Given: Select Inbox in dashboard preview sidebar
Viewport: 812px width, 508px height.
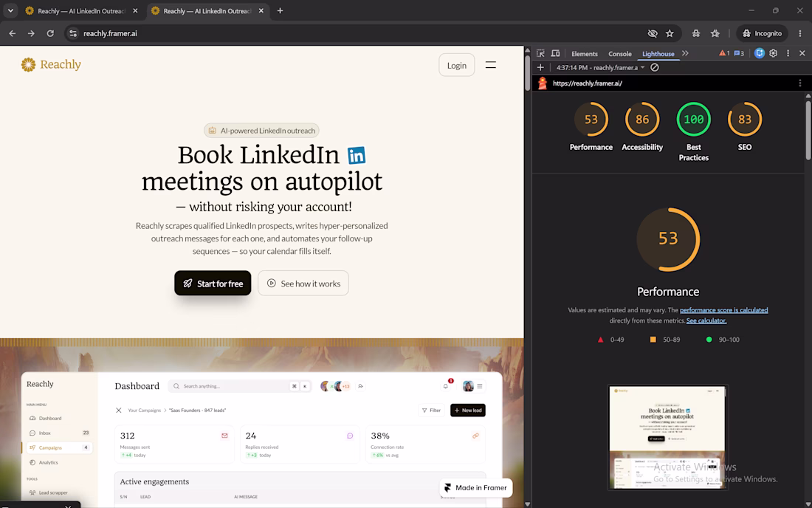Looking at the screenshot, I should [x=60, y=433].
